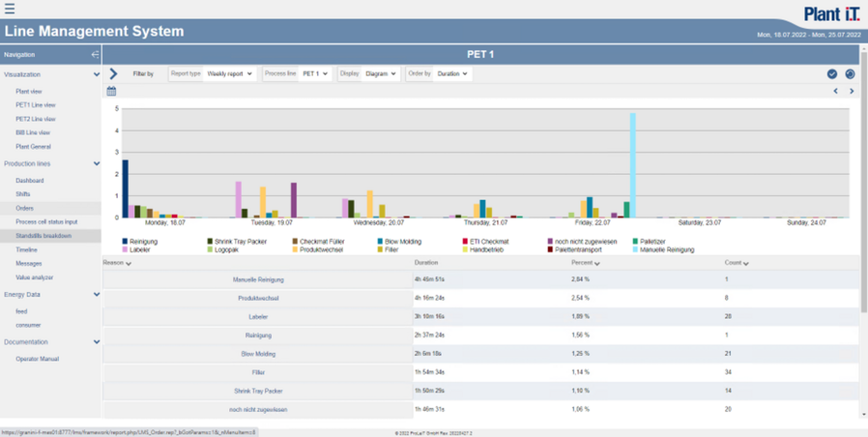Screen dimensions: 868x437
Task: Sort table by Percent column
Action: [x=585, y=263]
